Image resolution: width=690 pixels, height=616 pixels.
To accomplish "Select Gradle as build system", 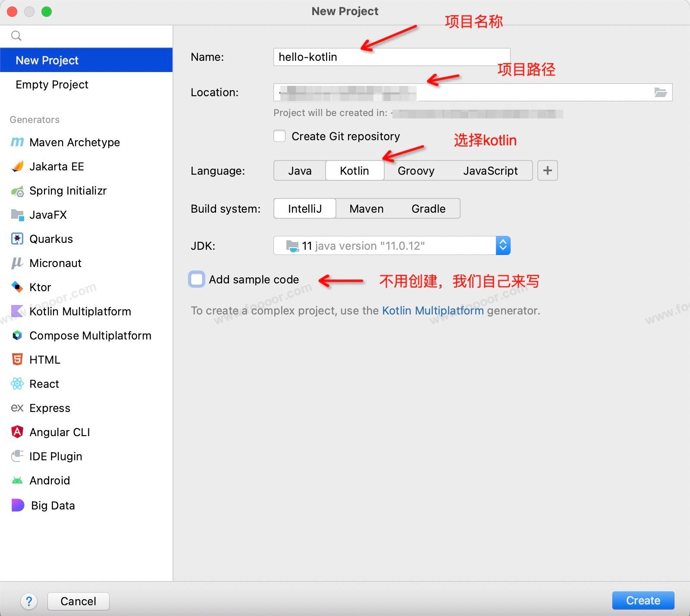I will (428, 209).
